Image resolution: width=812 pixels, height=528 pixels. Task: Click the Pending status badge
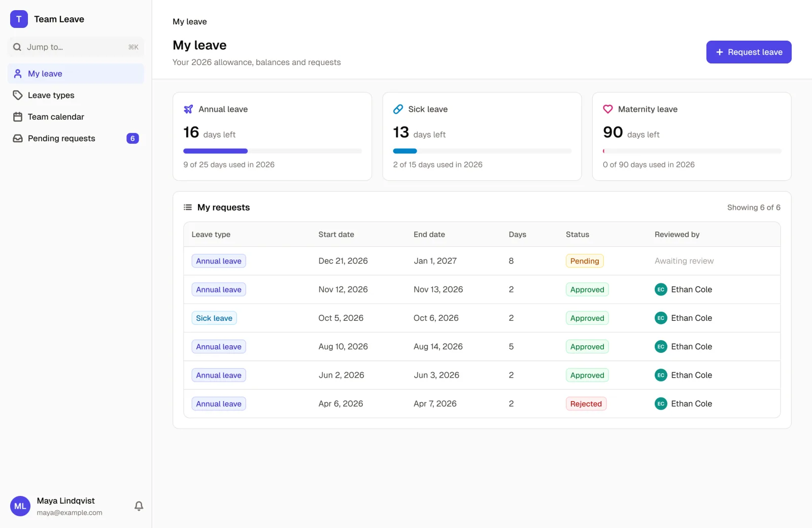tap(585, 261)
